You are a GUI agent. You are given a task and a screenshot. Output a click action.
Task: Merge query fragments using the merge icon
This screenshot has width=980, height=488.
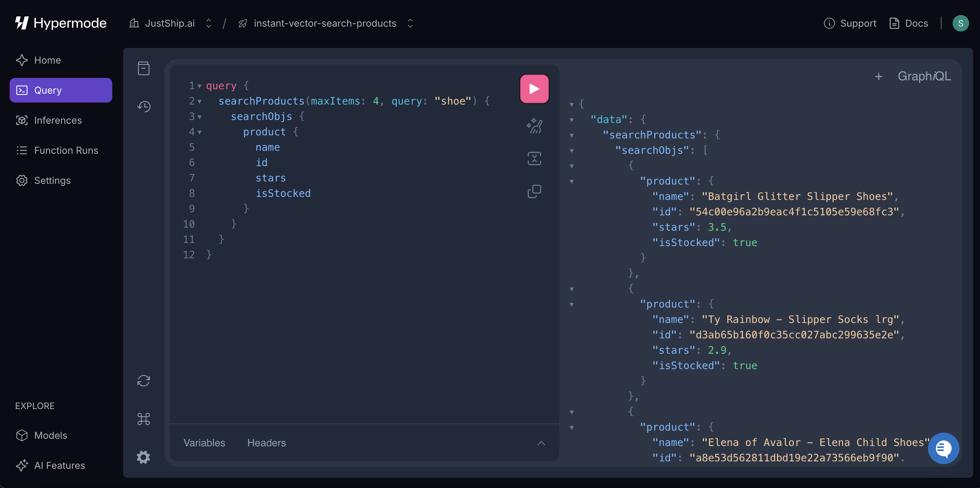pos(534,158)
